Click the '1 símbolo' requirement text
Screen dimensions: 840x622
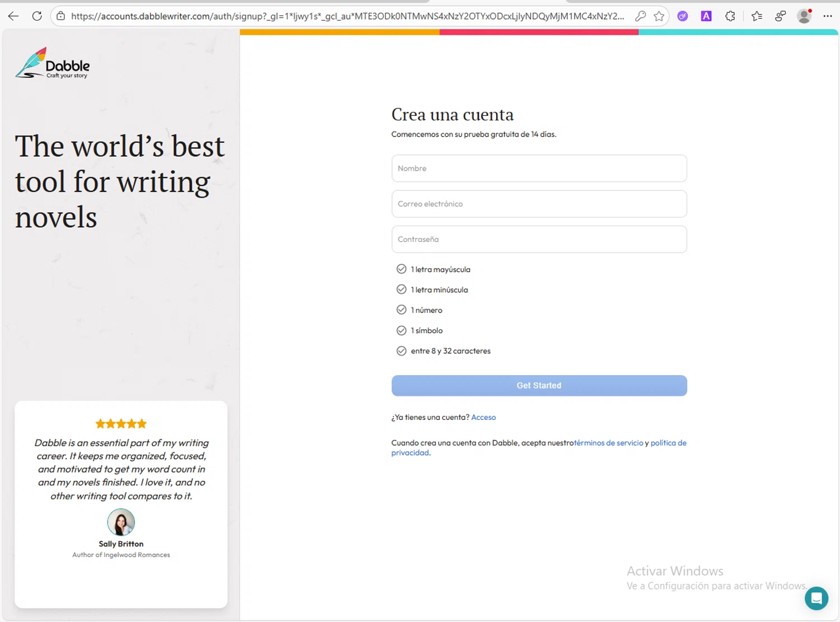click(x=427, y=330)
